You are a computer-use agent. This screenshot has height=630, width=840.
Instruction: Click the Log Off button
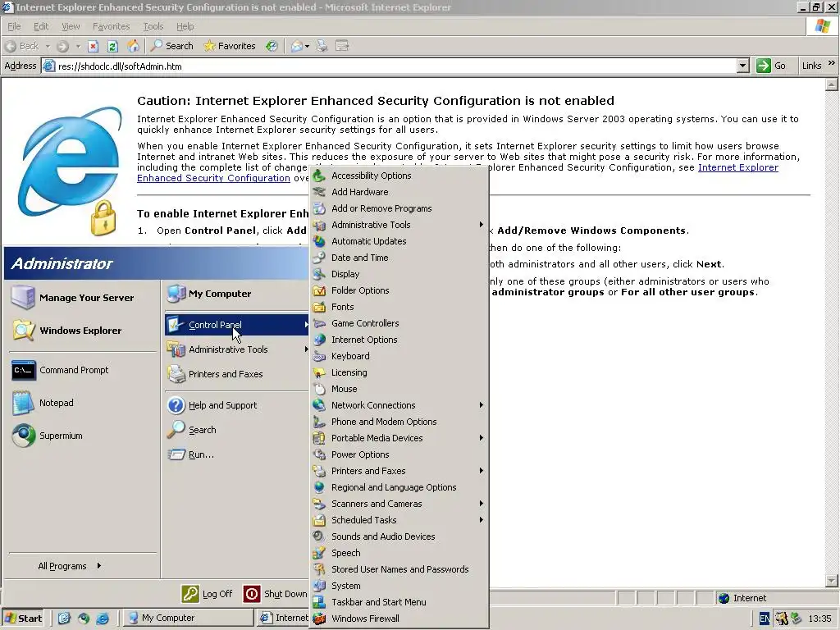click(x=207, y=594)
